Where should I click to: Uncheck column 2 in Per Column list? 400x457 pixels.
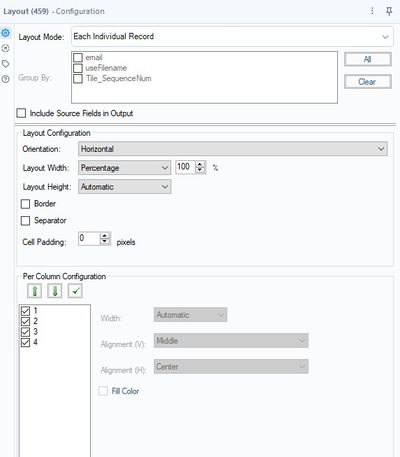25,321
